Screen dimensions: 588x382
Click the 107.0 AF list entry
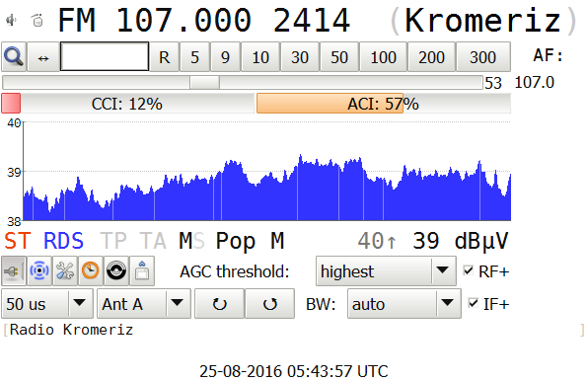[534, 83]
